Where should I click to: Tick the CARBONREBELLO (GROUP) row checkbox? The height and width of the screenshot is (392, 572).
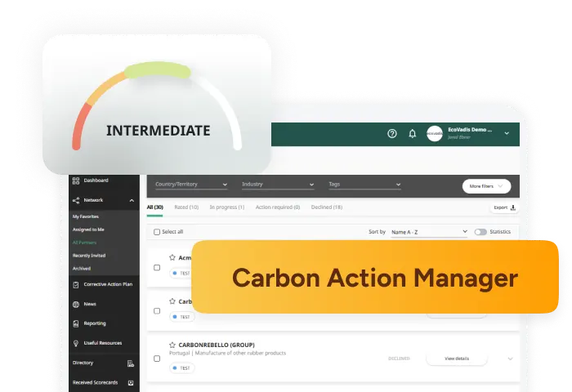click(157, 359)
